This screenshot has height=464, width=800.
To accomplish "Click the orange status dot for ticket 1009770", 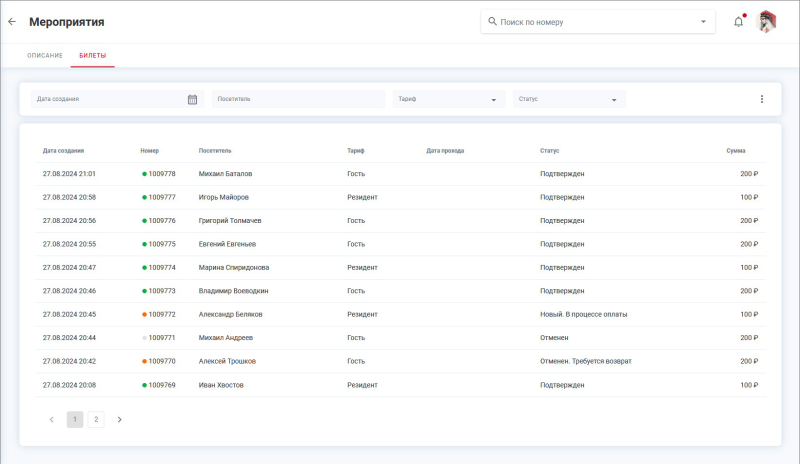I will pyautogui.click(x=144, y=361).
